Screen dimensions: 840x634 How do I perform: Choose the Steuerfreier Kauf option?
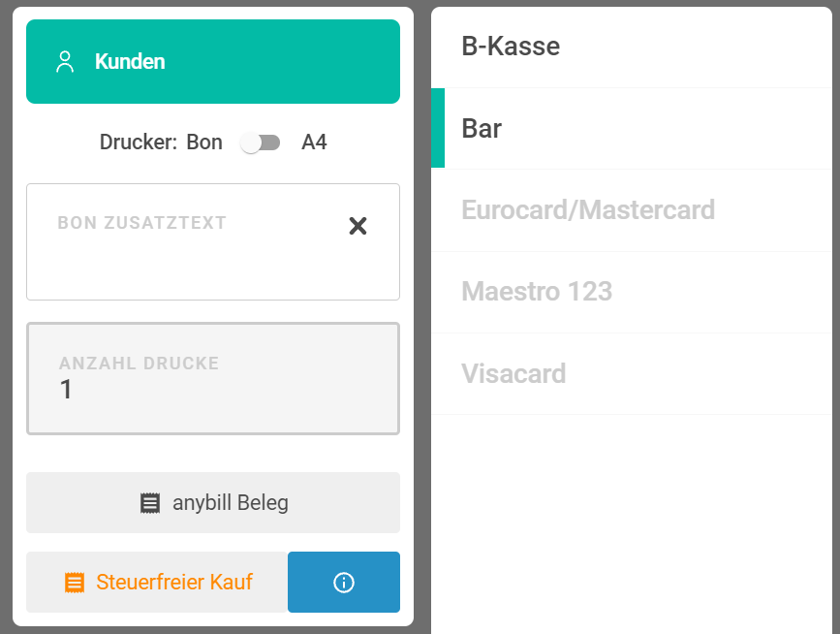tap(173, 583)
